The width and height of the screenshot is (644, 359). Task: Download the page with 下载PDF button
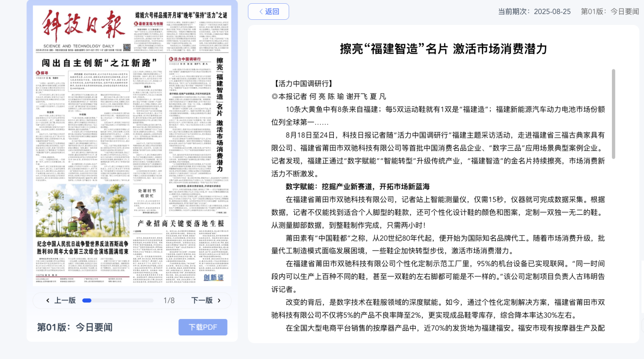pyautogui.click(x=203, y=327)
